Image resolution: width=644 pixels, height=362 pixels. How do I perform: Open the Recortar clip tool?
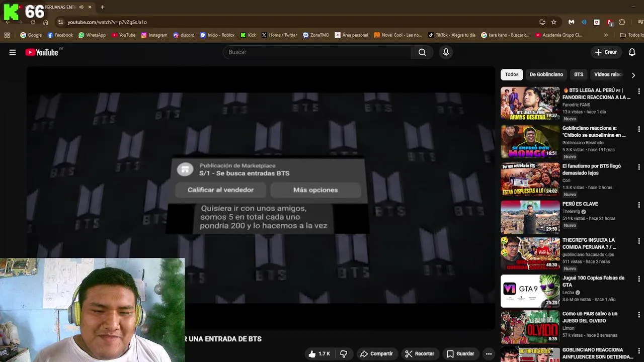[x=420, y=354]
